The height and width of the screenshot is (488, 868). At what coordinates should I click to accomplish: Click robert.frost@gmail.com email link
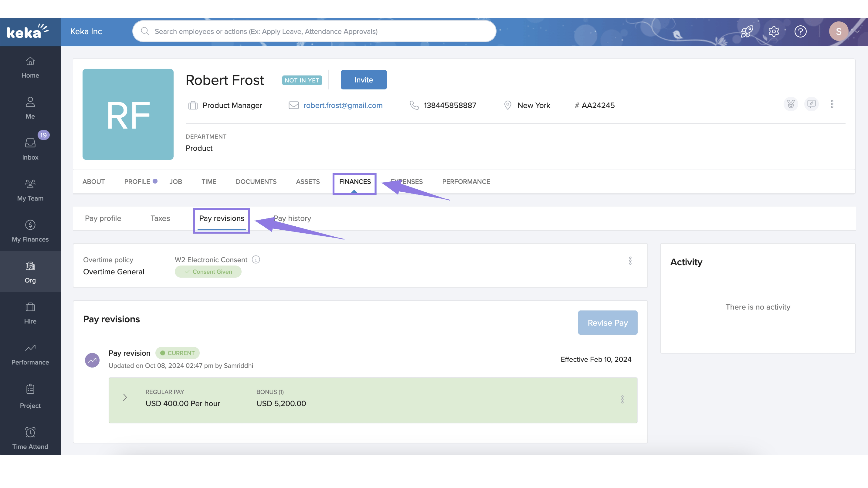coord(343,105)
